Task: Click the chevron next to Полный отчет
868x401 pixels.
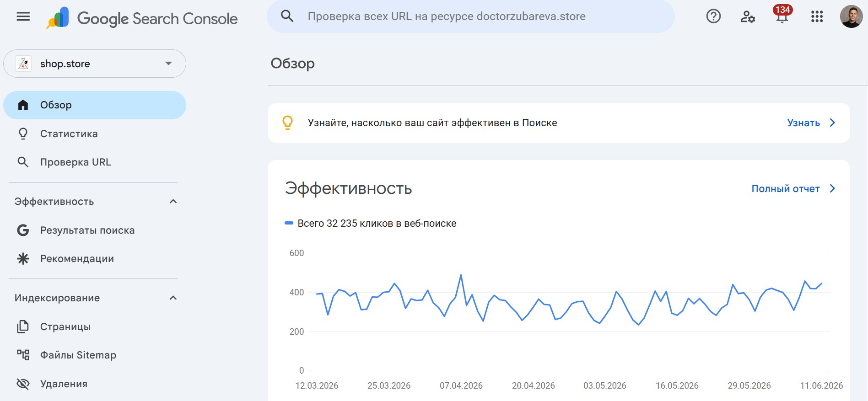Action: click(832, 188)
